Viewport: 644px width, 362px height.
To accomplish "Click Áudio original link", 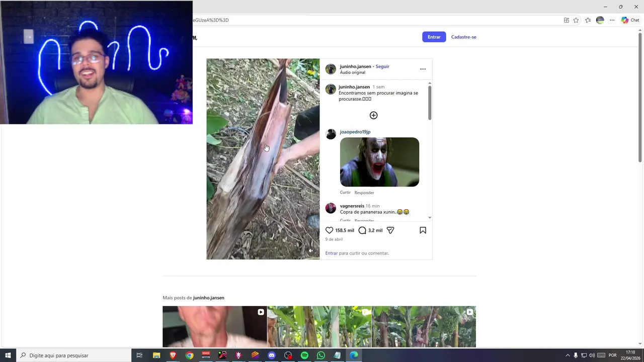I will click(352, 72).
